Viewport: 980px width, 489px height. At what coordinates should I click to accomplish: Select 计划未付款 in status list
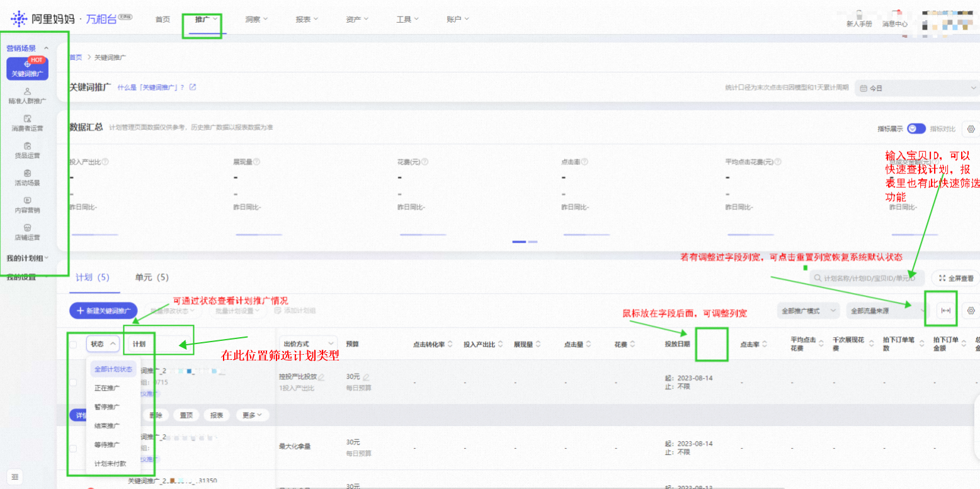(x=110, y=463)
